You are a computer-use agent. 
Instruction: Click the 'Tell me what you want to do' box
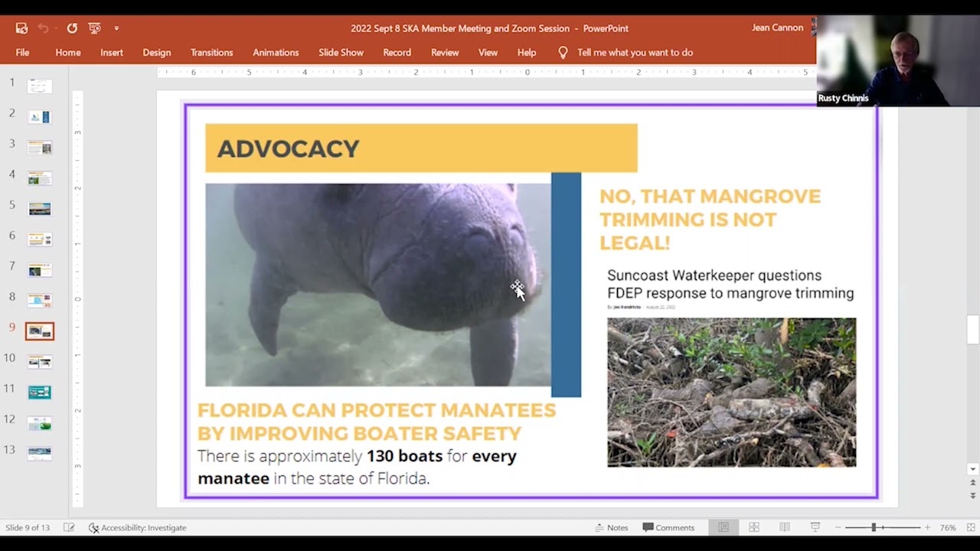(635, 53)
